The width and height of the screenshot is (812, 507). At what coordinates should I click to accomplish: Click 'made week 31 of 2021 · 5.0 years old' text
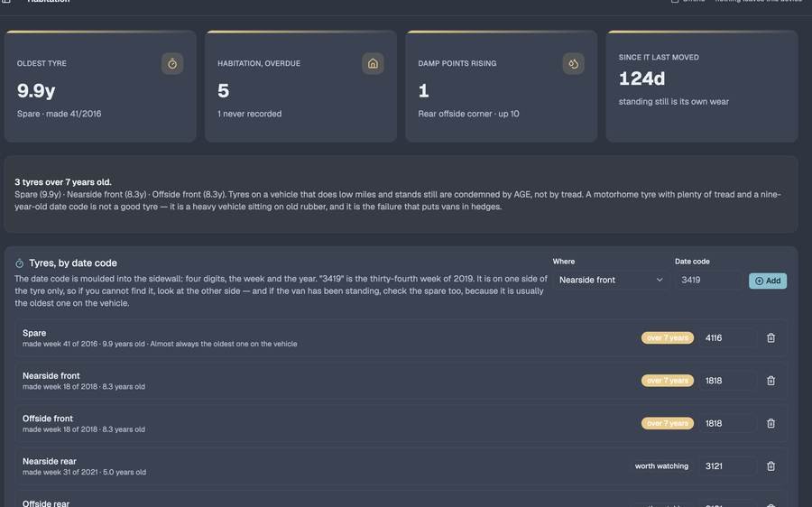(x=84, y=473)
